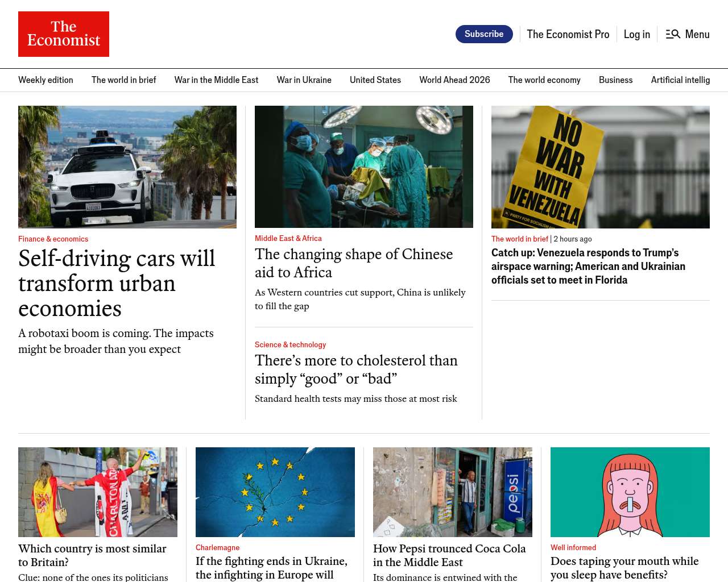Screen dimensions: 728x582
Task: Click 'Clue: none of the ones' summary
Action: (93, 577)
